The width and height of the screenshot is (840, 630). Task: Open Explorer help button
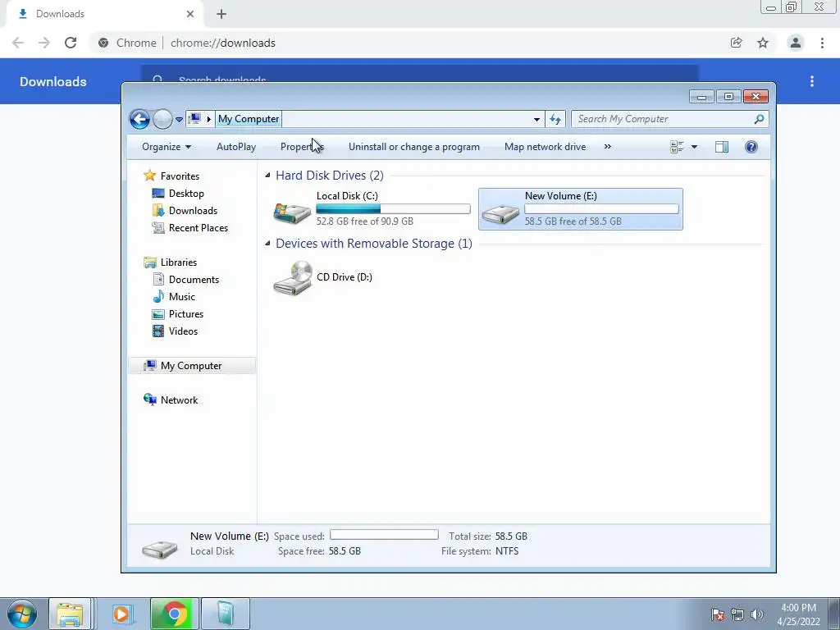tap(751, 147)
